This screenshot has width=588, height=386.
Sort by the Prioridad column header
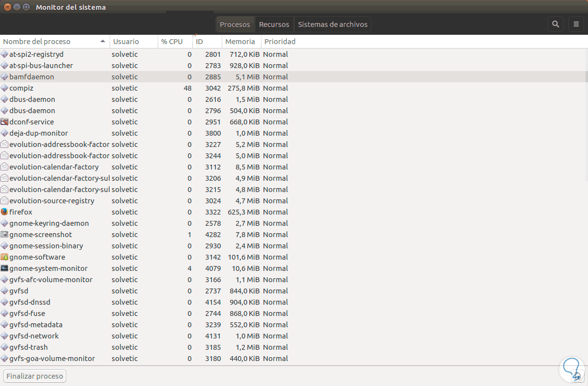280,42
